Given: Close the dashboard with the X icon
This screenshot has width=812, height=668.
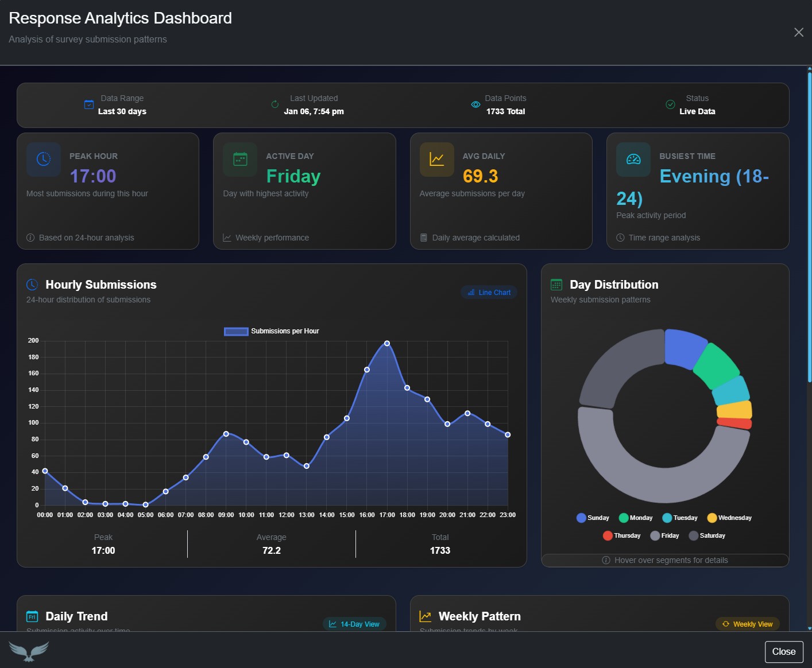Looking at the screenshot, I should (x=798, y=32).
